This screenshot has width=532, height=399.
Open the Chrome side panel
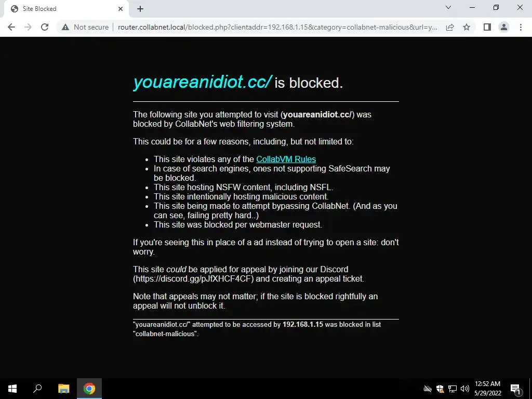point(487,27)
